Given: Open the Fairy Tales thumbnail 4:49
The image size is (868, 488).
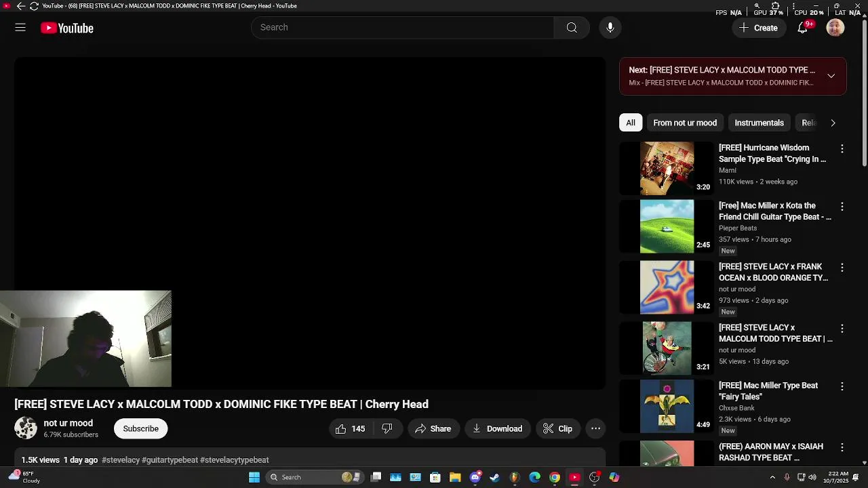Looking at the screenshot, I should (667, 406).
